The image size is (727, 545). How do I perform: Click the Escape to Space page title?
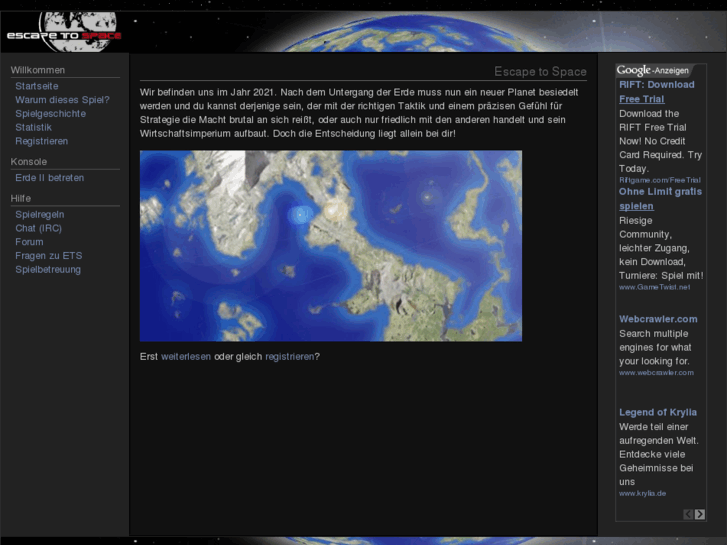(x=540, y=71)
